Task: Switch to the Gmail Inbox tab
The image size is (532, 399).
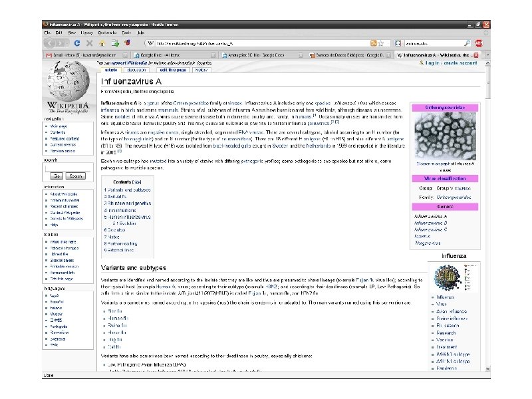Action: point(86,55)
